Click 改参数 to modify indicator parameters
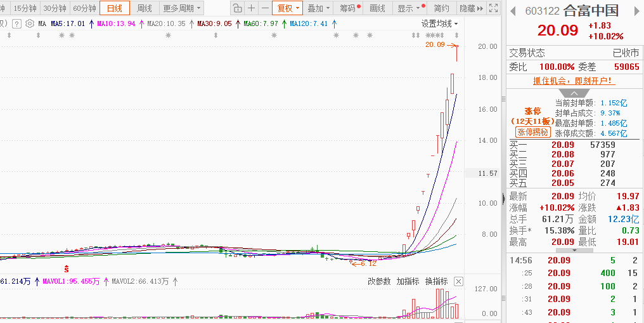644x323 pixels. pyautogui.click(x=379, y=282)
